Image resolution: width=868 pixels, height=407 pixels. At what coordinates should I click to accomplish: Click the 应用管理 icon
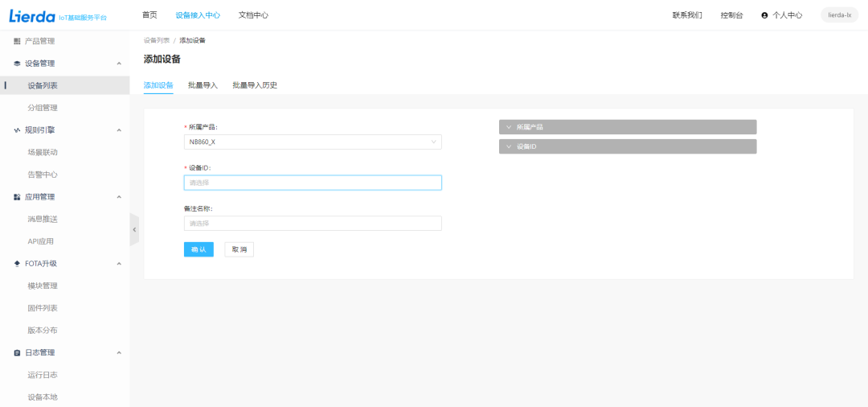(17, 197)
